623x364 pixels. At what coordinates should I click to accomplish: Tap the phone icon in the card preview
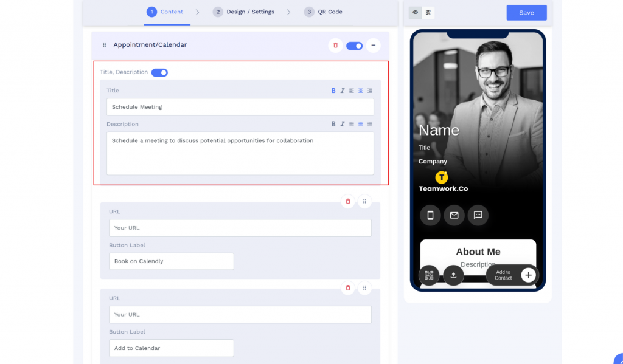430,215
